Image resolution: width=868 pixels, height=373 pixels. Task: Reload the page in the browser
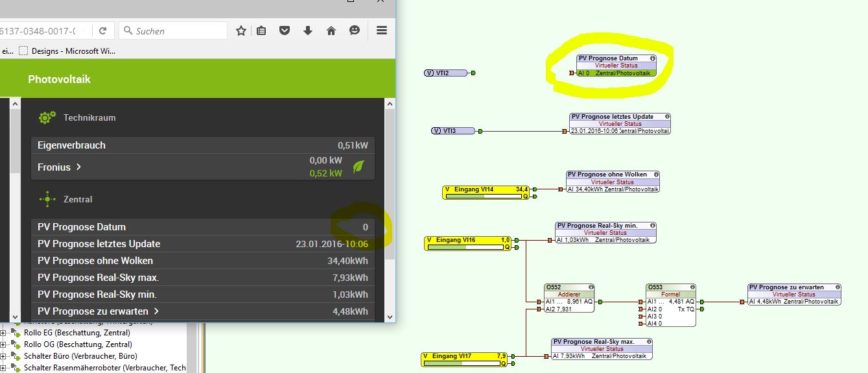tap(103, 30)
